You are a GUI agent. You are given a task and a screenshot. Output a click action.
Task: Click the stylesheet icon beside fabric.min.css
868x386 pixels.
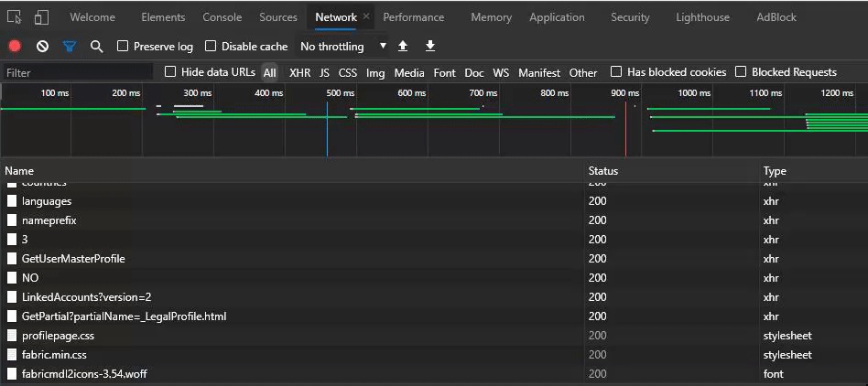pyautogui.click(x=12, y=355)
